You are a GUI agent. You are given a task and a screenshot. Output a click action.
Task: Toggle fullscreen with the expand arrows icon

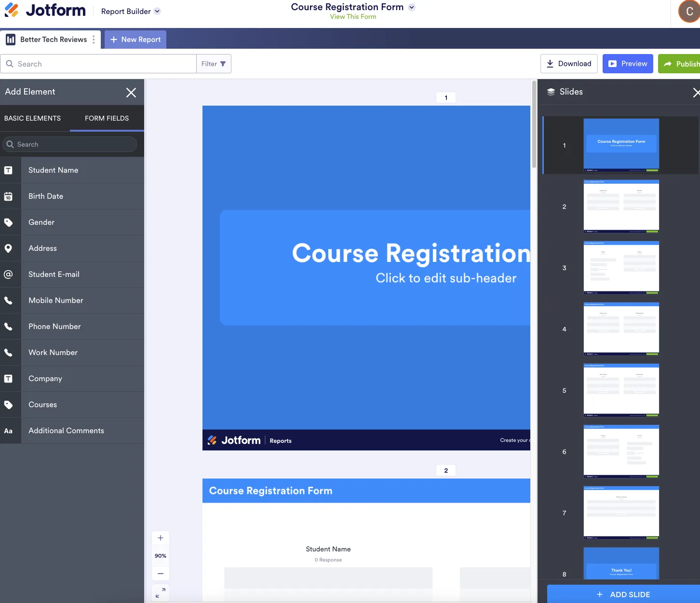click(161, 593)
